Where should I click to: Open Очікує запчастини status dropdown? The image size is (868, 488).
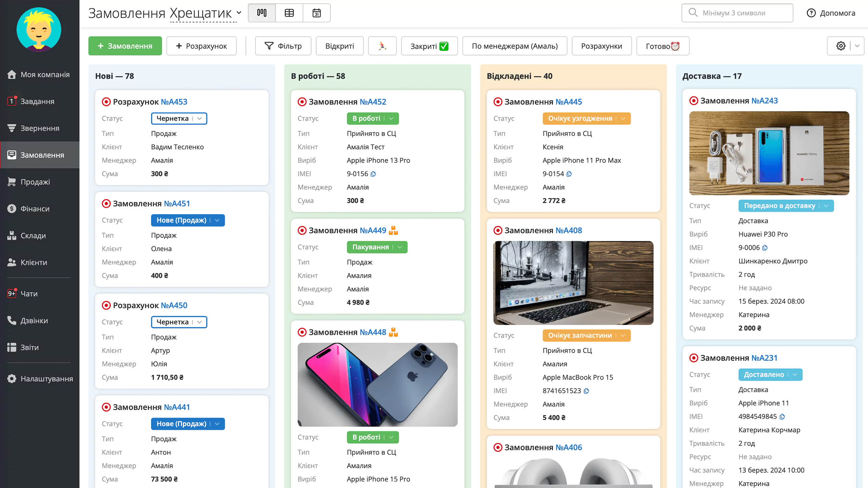[587, 335]
